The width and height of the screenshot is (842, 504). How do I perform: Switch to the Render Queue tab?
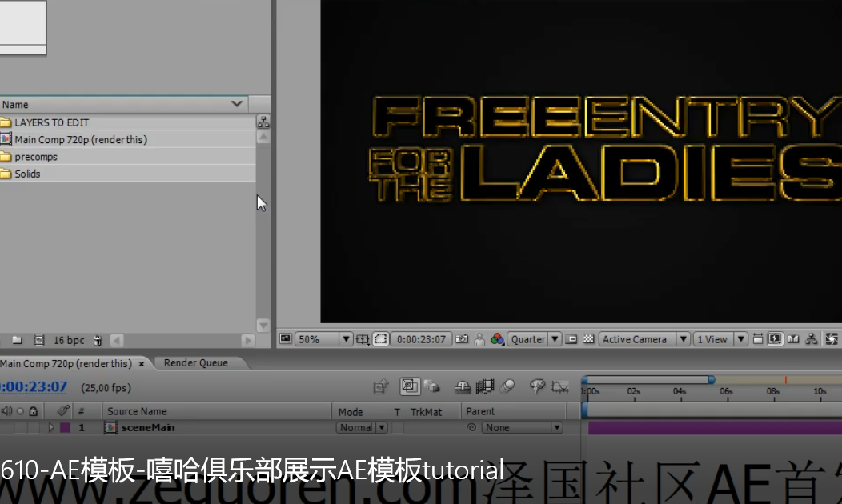coord(196,363)
